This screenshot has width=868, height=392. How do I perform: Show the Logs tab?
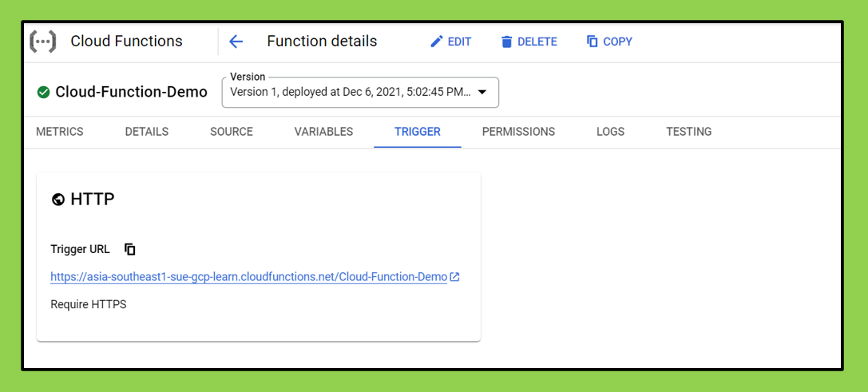pyautogui.click(x=610, y=132)
